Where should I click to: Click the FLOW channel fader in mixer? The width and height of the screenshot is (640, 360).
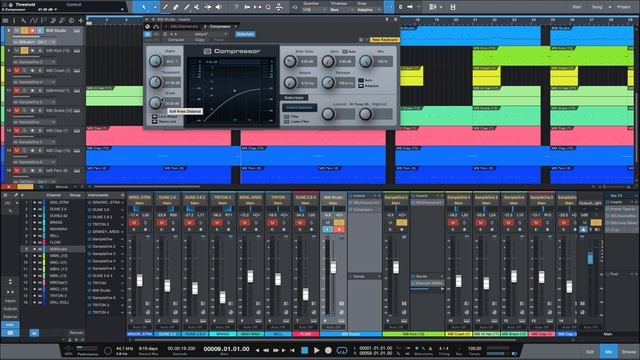305,294
